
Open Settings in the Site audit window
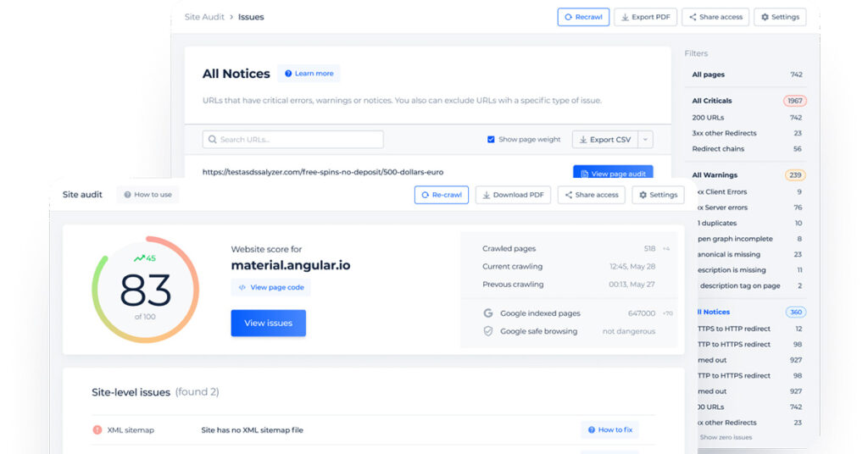[x=658, y=195]
